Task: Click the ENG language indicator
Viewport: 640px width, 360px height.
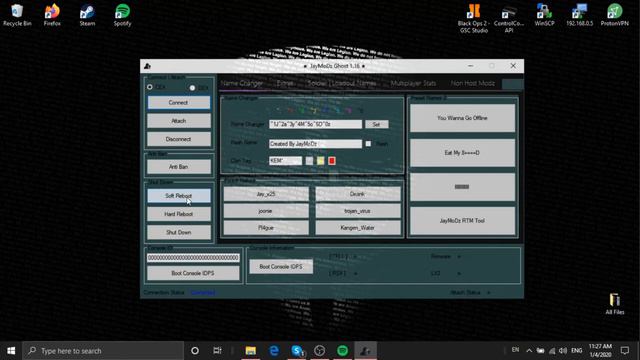Action: pyautogui.click(x=576, y=351)
